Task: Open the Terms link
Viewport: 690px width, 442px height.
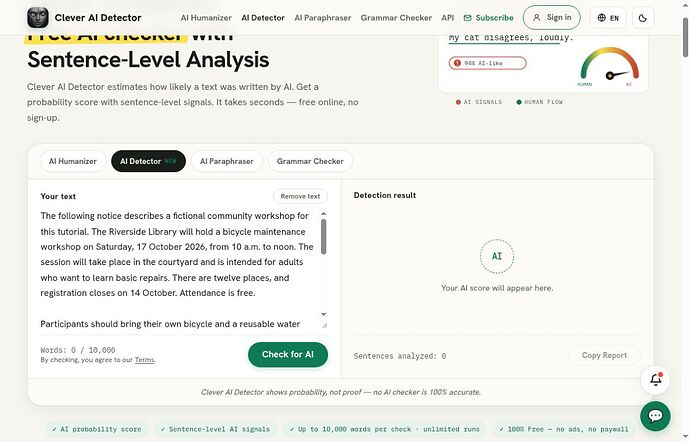Action: (144, 360)
